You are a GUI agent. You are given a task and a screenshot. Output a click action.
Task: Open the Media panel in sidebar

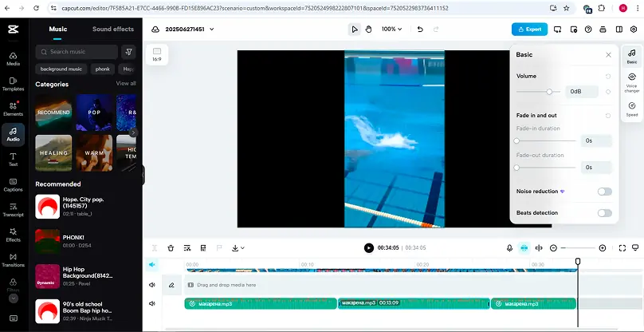13,59
